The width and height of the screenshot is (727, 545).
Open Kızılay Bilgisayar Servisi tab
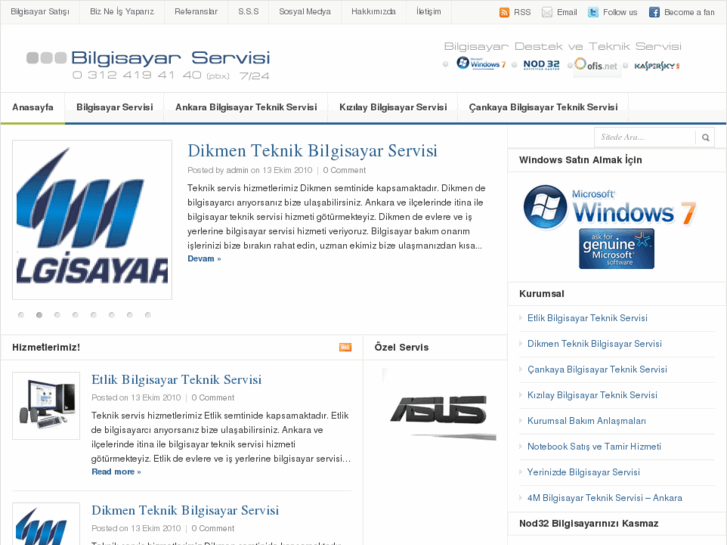pos(393,108)
